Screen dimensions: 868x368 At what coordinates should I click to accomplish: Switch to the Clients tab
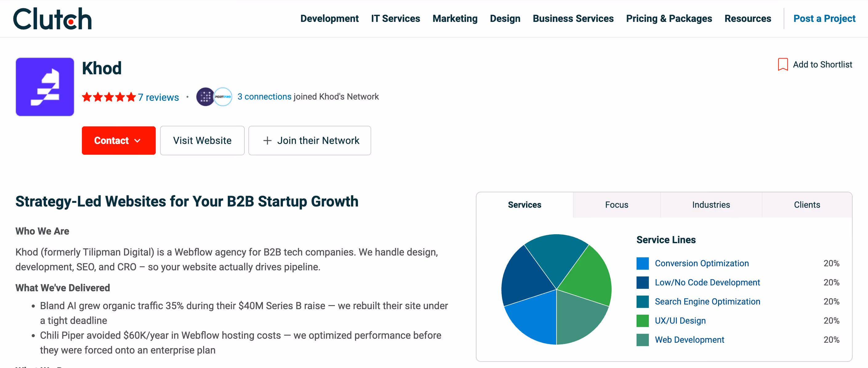pyautogui.click(x=807, y=205)
